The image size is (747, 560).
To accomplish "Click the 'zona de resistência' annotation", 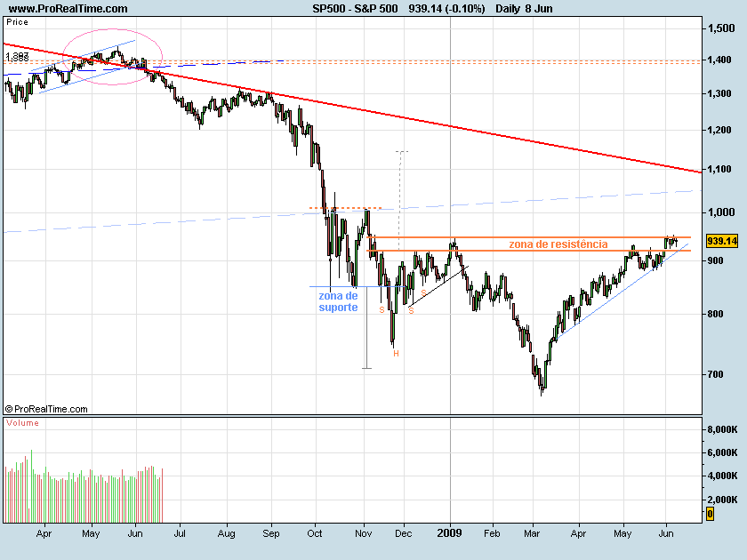I will point(558,244).
